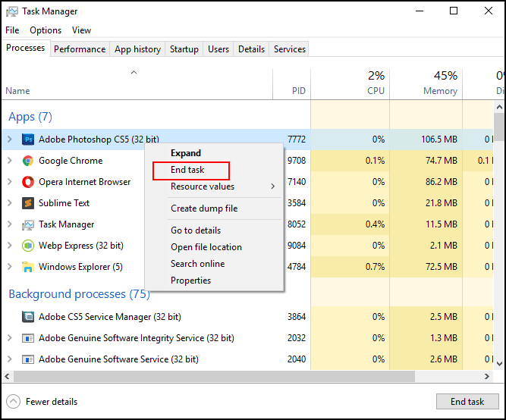Expand the Google Chrome process group
The height and width of the screenshot is (420, 506).
pos(10,161)
